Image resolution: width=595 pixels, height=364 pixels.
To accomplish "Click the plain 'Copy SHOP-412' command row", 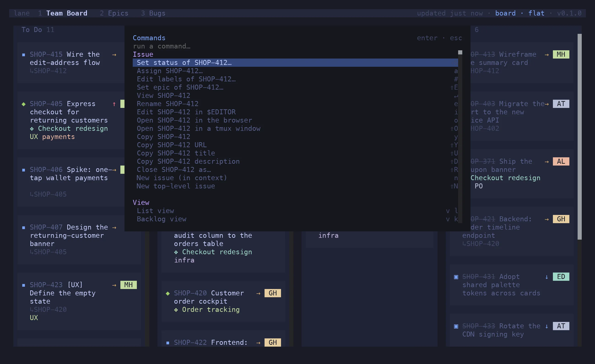I will pyautogui.click(x=295, y=137).
